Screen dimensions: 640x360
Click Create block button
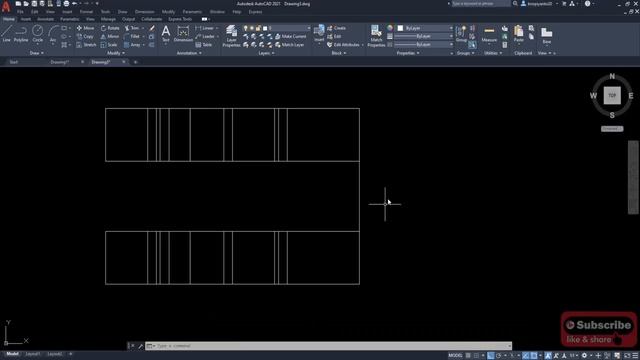click(336, 28)
